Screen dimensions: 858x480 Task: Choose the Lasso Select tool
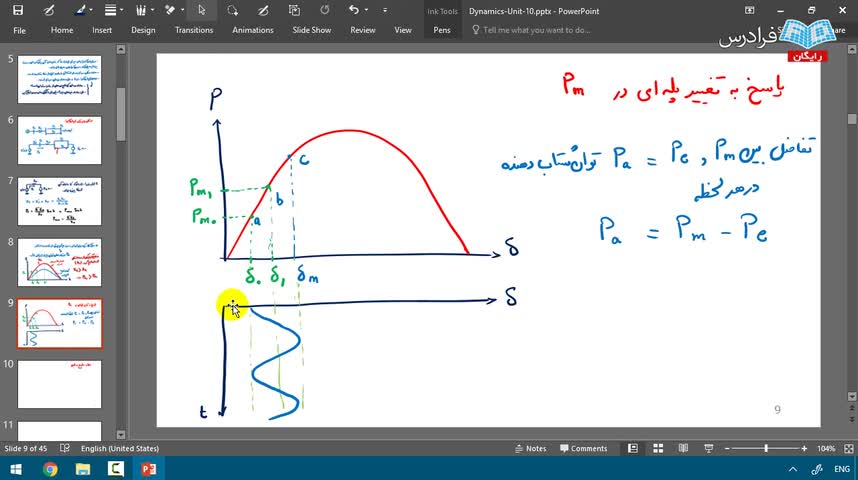[x=233, y=10]
